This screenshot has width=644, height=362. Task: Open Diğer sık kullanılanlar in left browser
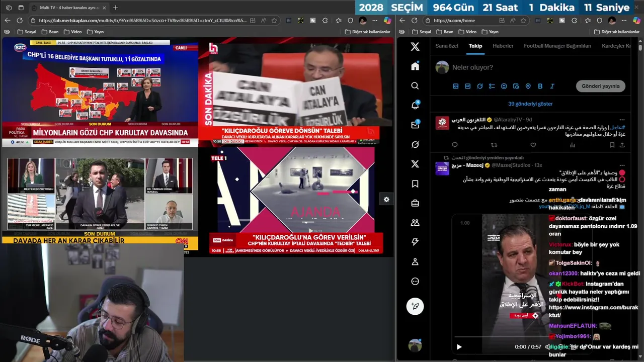coord(367,32)
